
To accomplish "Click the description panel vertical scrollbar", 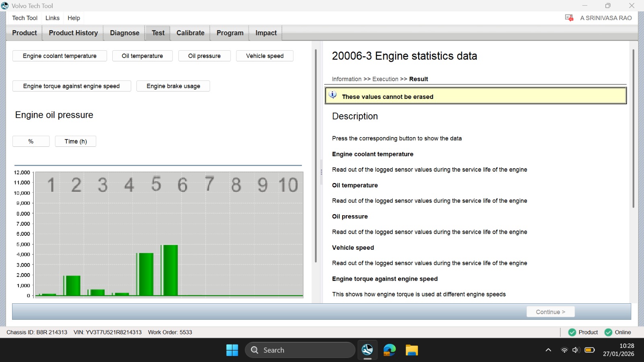I will (633, 129).
